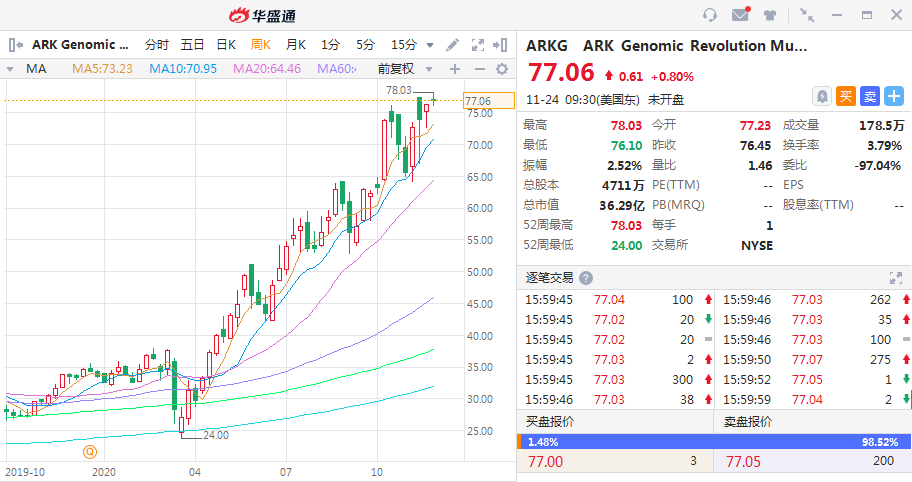Click the 华盛通 logo
Screen dimensions: 912x482
pyautogui.click(x=262, y=16)
